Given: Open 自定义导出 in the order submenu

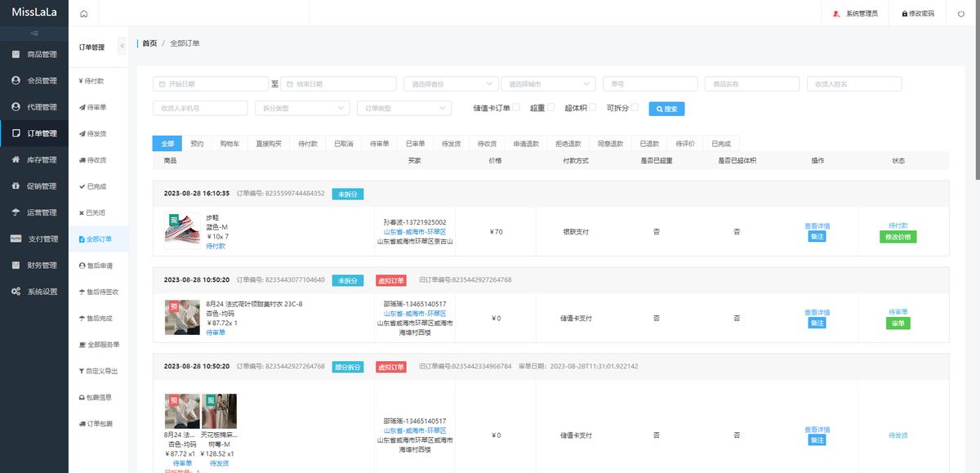Looking at the screenshot, I should click(x=98, y=371).
